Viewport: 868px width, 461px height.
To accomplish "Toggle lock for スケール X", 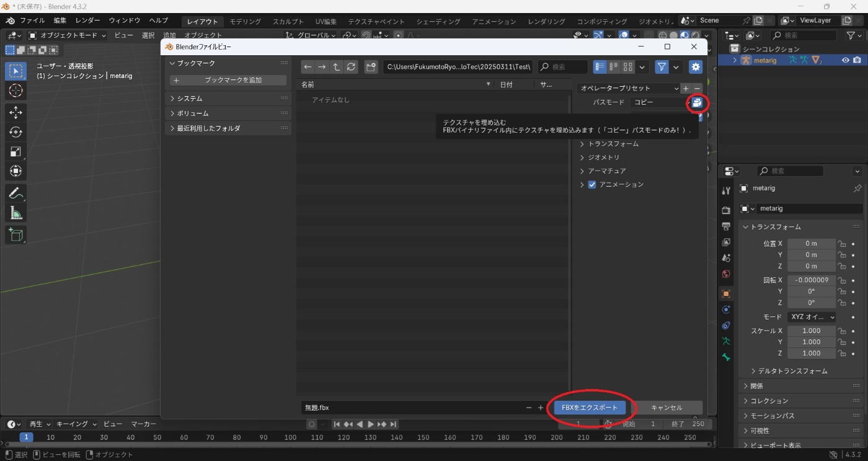I will pyautogui.click(x=842, y=331).
